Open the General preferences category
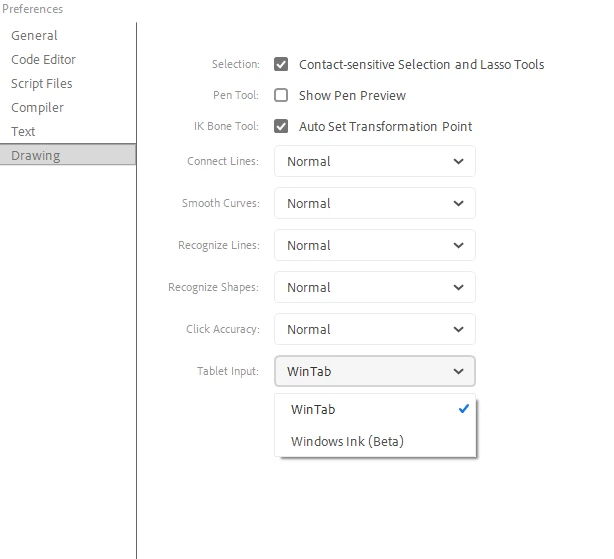 click(x=34, y=35)
